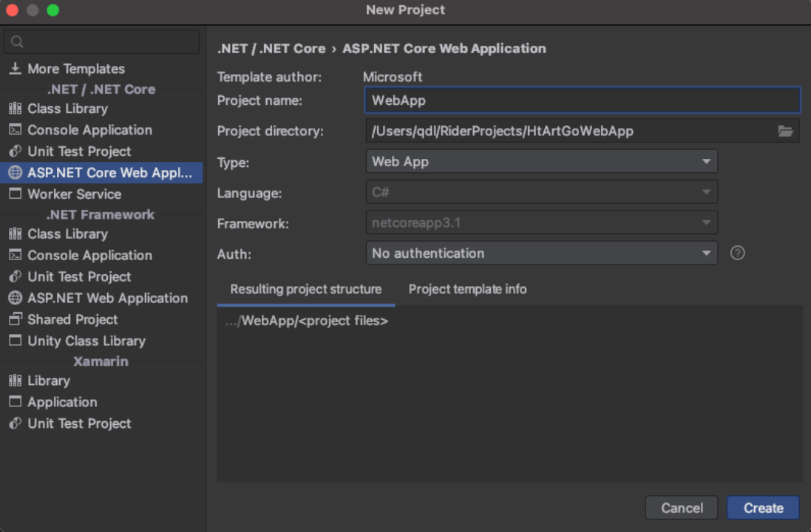
Task: Click the More Templates download icon
Action: click(x=15, y=69)
